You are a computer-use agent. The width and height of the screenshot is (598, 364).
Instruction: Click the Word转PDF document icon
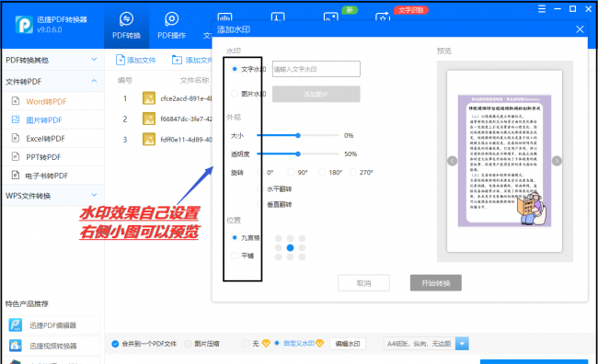coord(16,101)
